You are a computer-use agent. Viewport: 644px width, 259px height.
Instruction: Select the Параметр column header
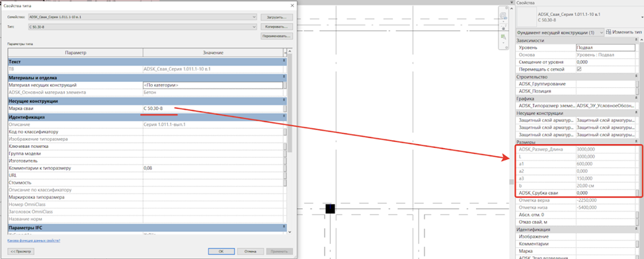point(75,53)
